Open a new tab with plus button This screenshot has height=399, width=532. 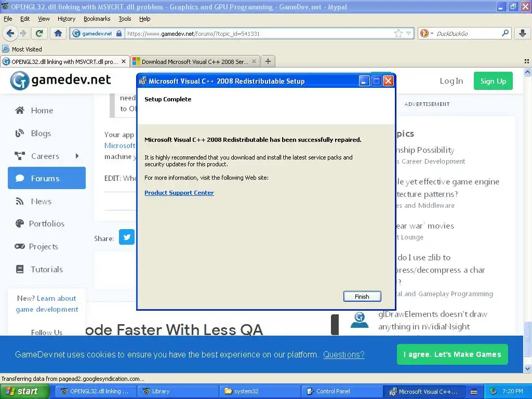[x=268, y=61]
